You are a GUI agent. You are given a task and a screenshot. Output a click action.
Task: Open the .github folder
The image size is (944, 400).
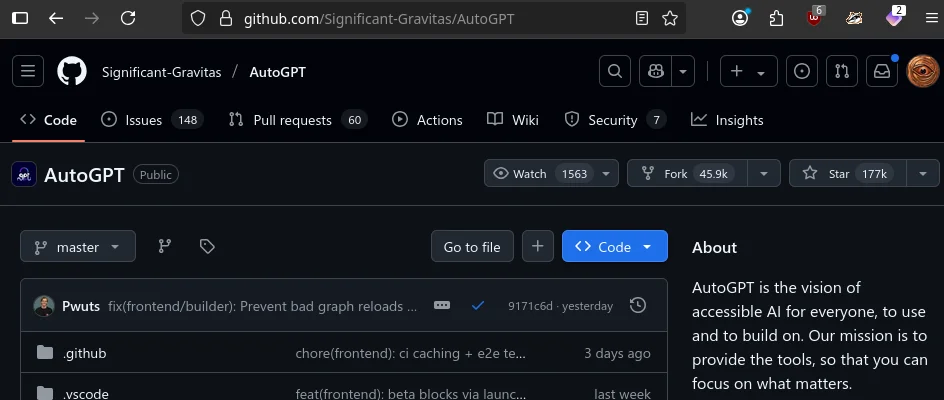84,353
